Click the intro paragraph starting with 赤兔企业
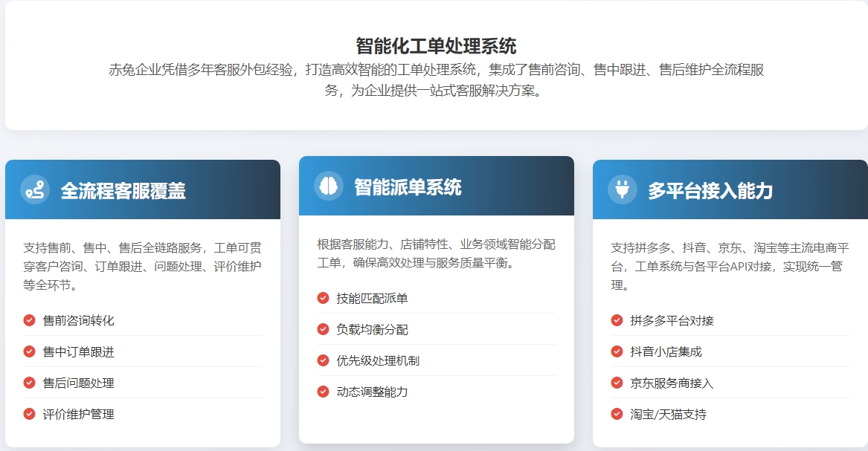 436,80
